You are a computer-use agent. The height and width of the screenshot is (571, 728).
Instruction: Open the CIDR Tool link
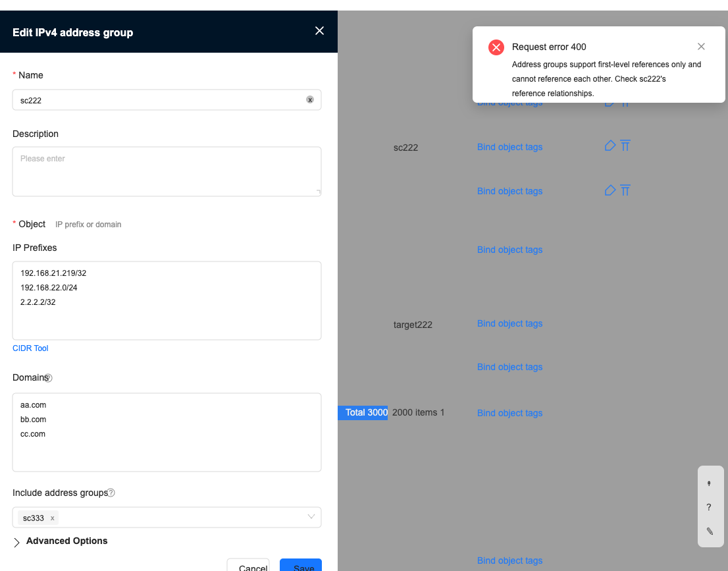point(30,348)
